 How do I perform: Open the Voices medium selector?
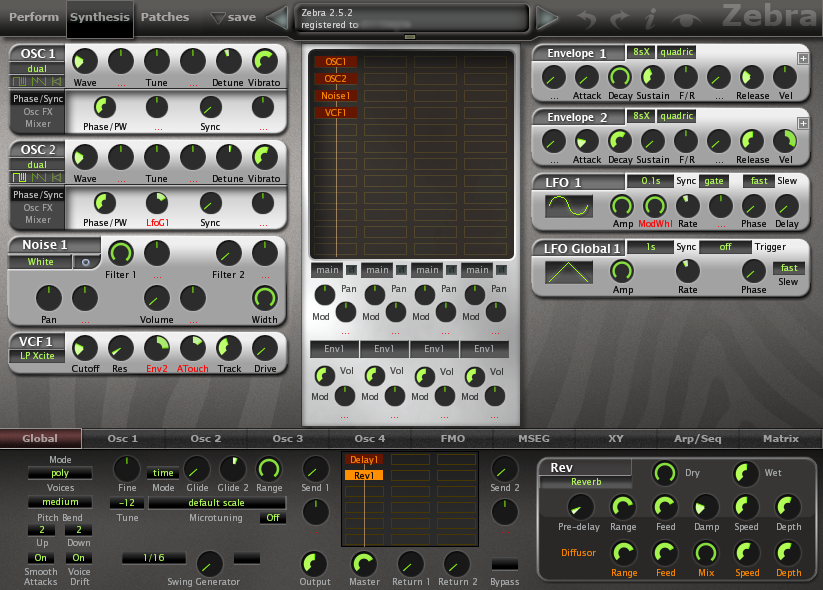coord(60,502)
